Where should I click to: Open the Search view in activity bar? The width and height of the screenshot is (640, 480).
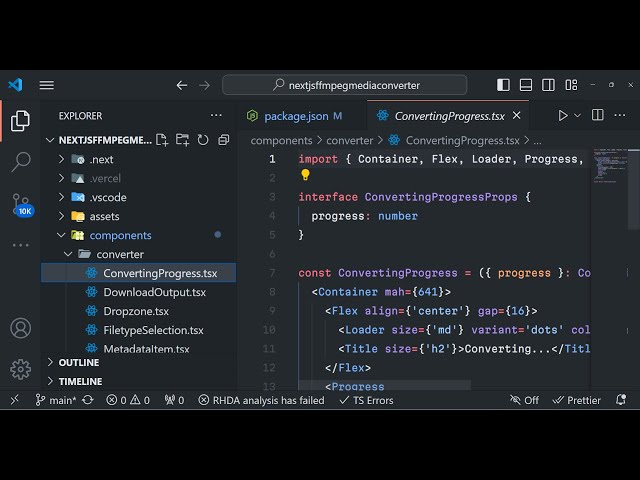20,161
